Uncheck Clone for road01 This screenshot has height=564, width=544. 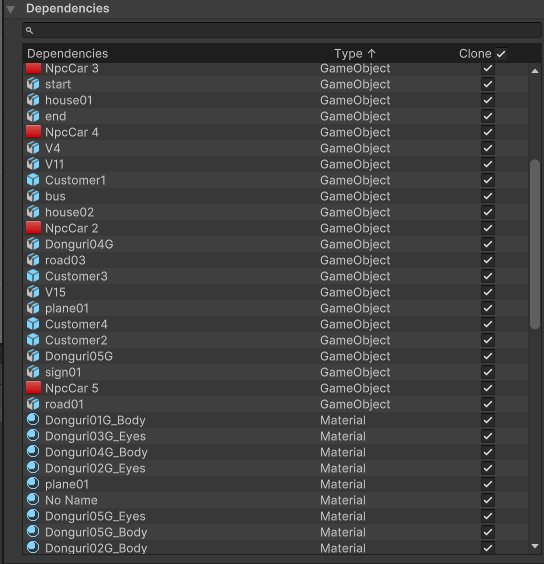point(488,404)
